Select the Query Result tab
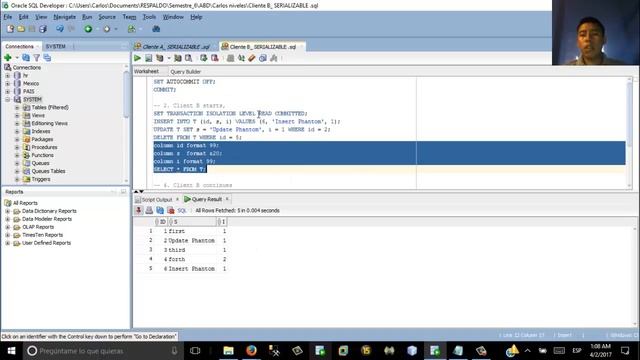This screenshot has height=360, width=640. coord(207,199)
